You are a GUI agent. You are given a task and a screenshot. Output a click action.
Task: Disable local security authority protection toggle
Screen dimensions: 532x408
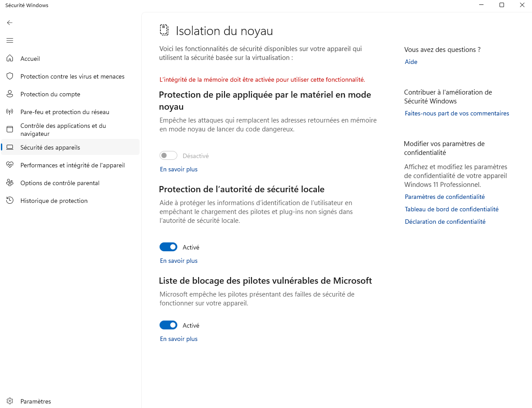point(168,247)
